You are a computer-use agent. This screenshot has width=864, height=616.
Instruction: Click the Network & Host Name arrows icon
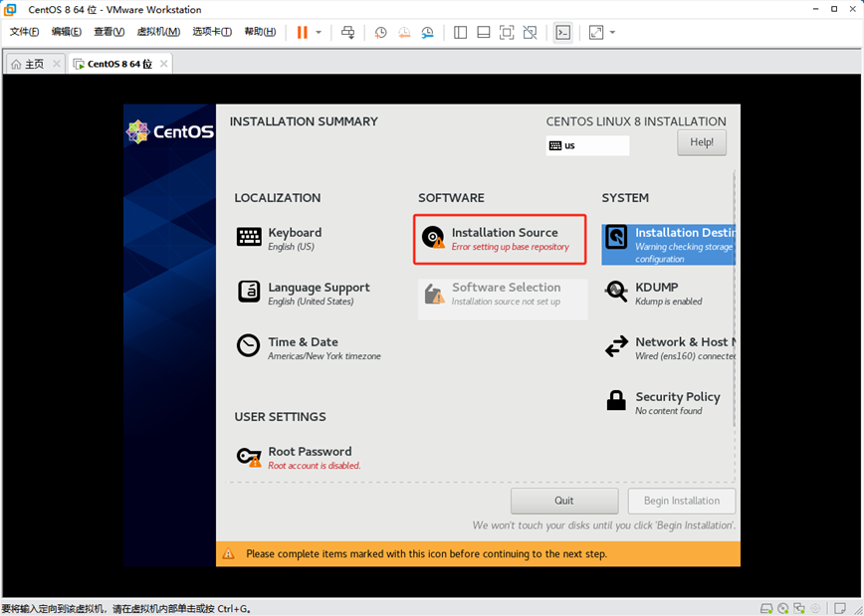[x=616, y=346]
